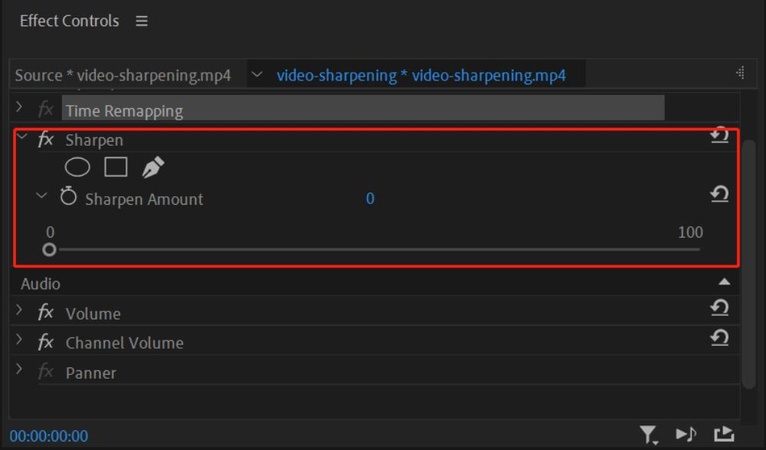The width and height of the screenshot is (766, 450).
Task: Reset the Volume effect
Action: point(719,309)
